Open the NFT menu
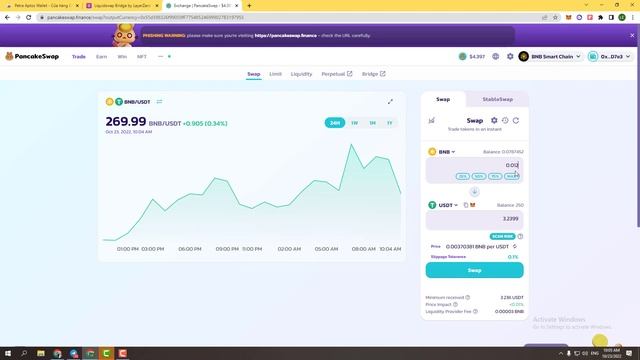 click(142, 57)
